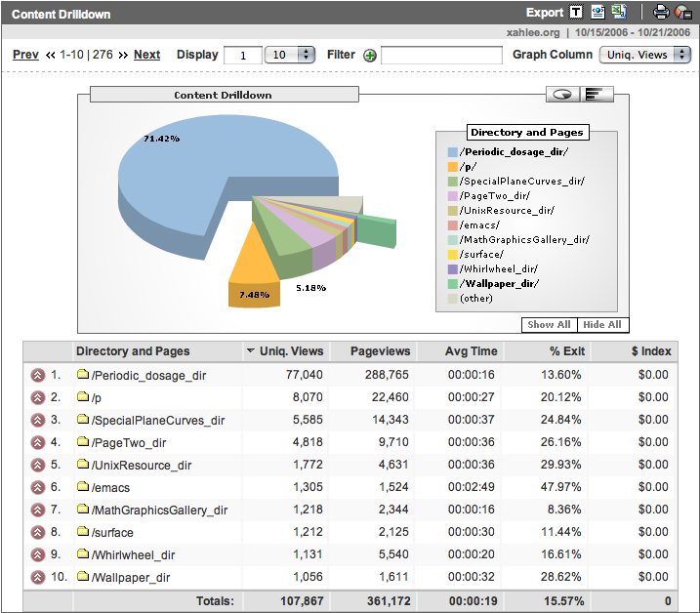Image resolution: width=700 pixels, height=613 pixels.
Task: Export report to Excel spreadsheet
Action: point(618,13)
